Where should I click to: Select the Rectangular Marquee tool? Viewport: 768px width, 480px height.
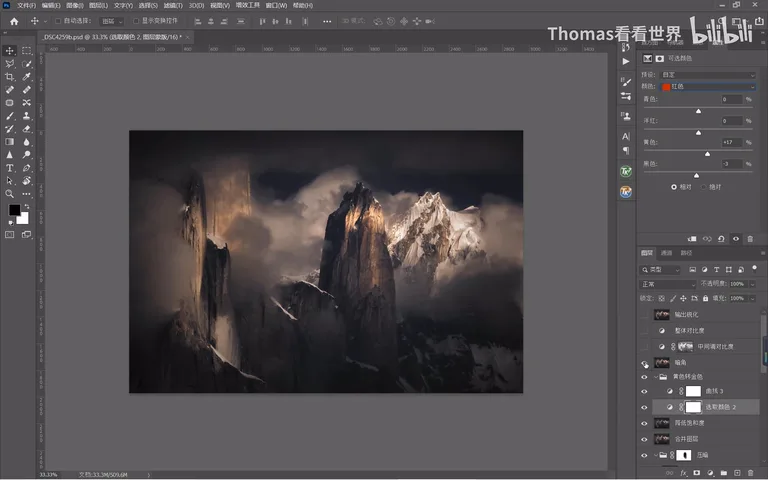[x=26, y=50]
